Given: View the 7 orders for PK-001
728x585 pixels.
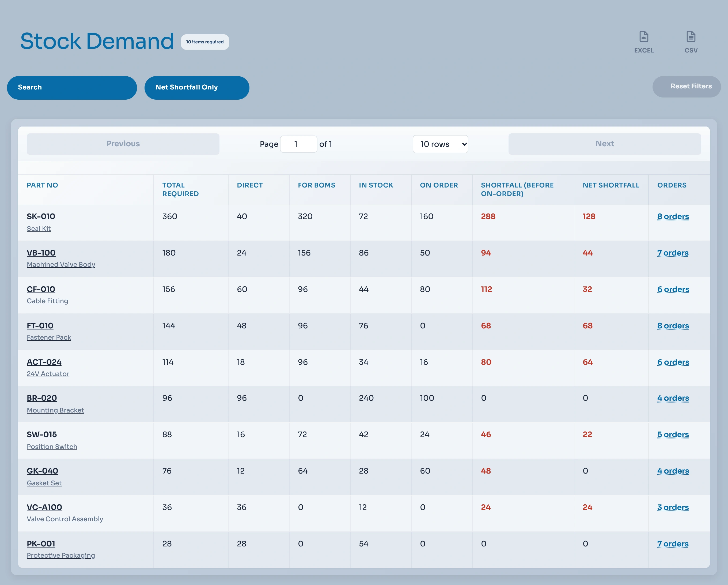Looking at the screenshot, I should [x=673, y=544].
